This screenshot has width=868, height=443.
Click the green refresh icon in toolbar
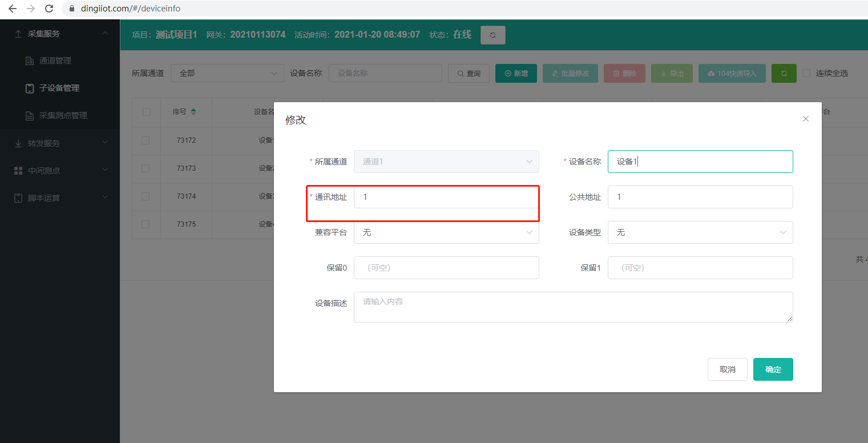784,73
